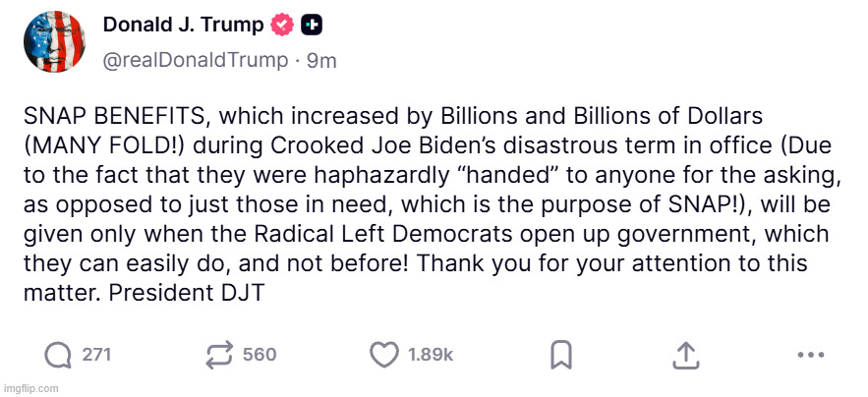The width and height of the screenshot is (868, 397).
Task: Click the reply speech bubble icon
Action: (59, 354)
